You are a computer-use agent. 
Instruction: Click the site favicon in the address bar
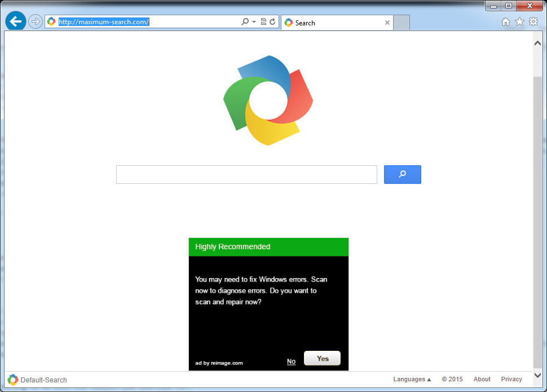[51, 21]
